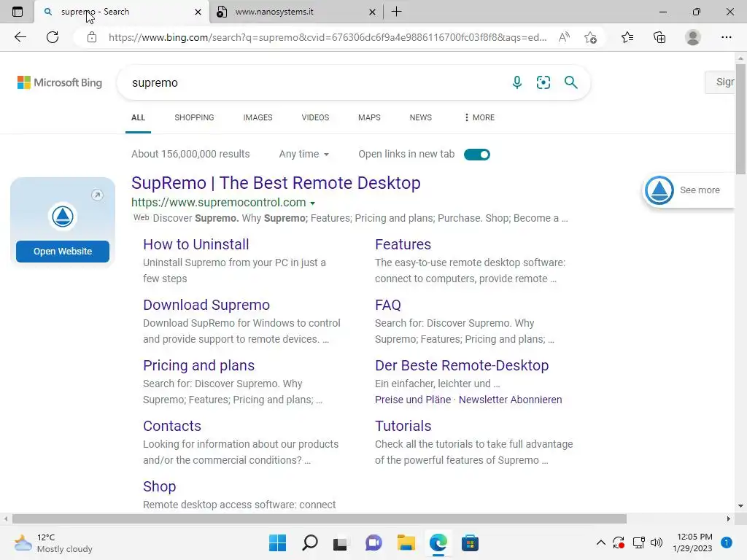Open the weather widget
This screenshot has height=560, width=747.
(53, 542)
